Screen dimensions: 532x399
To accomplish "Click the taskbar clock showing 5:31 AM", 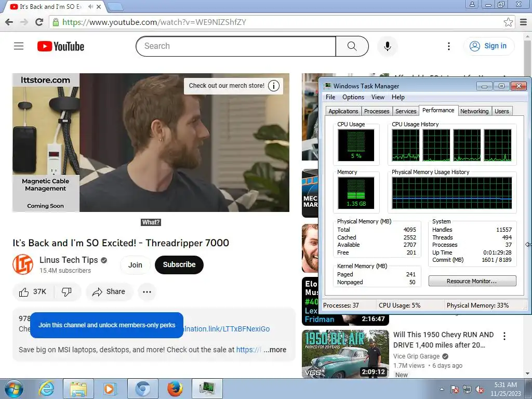I will 506,389.
